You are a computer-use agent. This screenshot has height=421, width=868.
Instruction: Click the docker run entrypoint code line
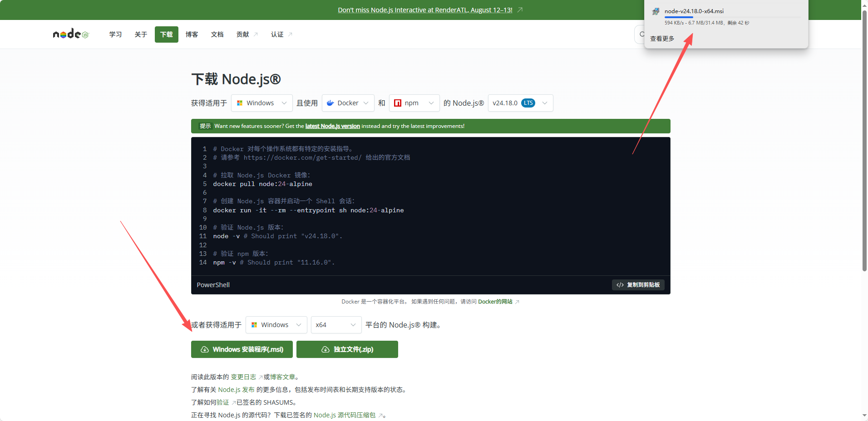[308, 210]
